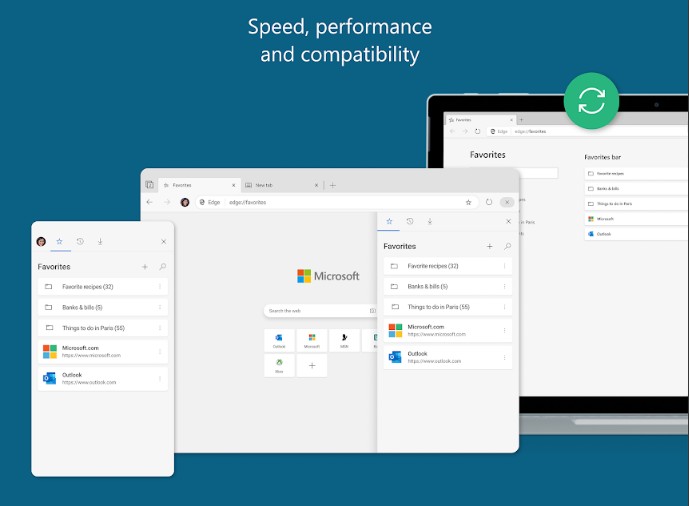Open Things to do in Paris folder, mobile panel
This screenshot has height=506, width=689.
pyautogui.click(x=102, y=328)
